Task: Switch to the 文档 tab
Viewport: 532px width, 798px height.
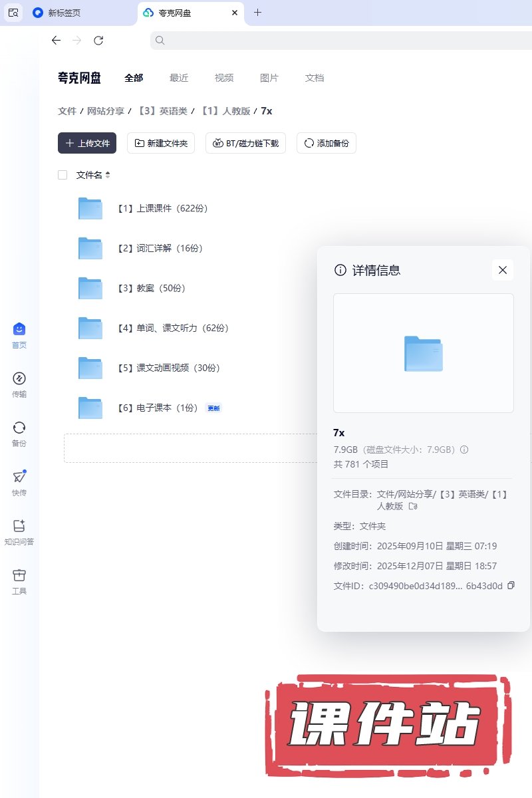Action: click(315, 78)
